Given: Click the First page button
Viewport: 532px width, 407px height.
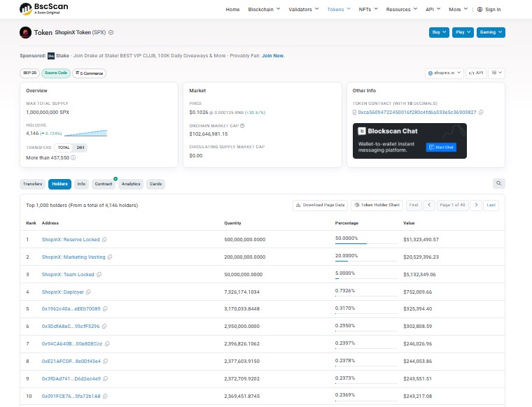Looking at the screenshot, I should (x=414, y=205).
